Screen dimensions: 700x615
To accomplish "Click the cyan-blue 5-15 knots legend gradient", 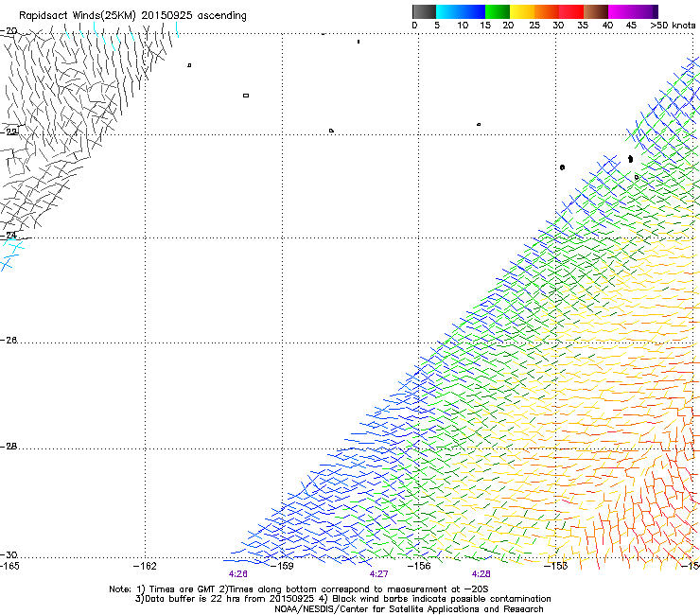I will pos(461,11).
